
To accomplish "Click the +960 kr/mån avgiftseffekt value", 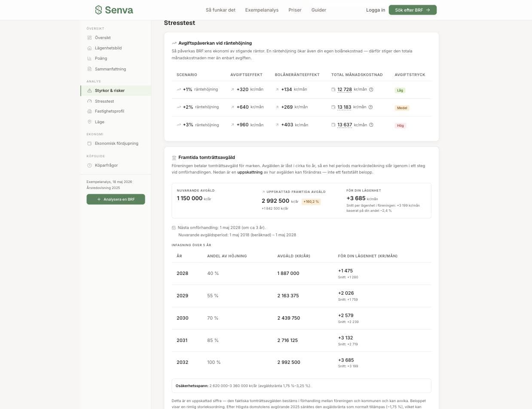I will coord(250,125).
